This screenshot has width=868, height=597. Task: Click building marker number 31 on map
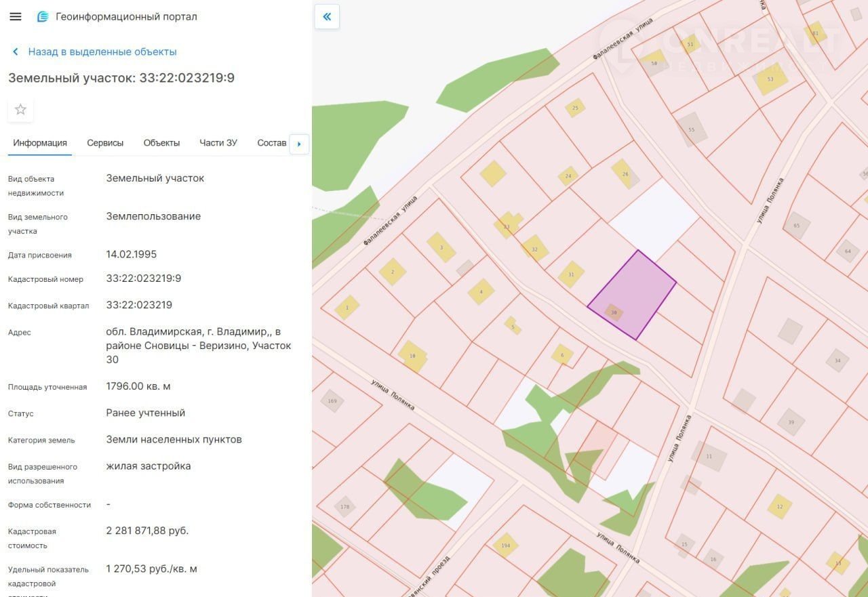pyautogui.click(x=571, y=274)
